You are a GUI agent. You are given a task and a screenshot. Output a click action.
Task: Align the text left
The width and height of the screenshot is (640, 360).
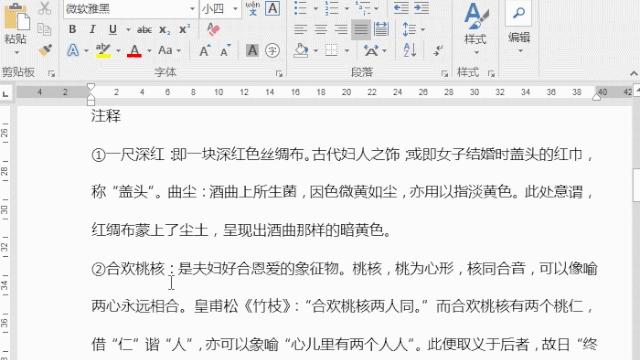click(x=300, y=29)
